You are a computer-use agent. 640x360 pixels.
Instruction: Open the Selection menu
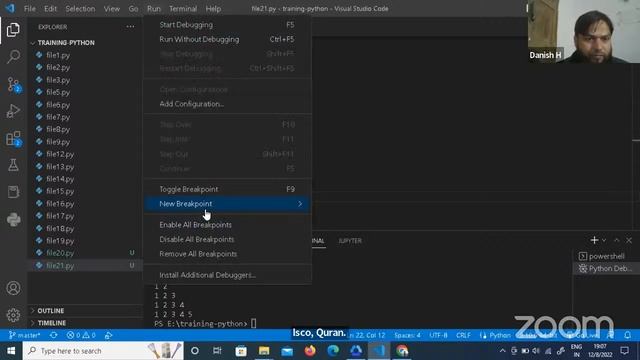[x=80, y=9]
